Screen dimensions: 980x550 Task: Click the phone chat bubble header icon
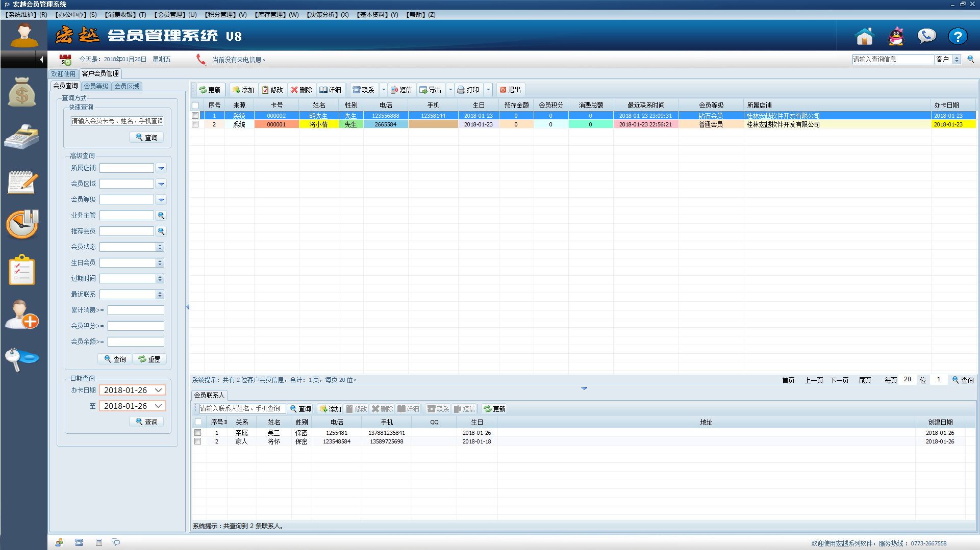926,36
